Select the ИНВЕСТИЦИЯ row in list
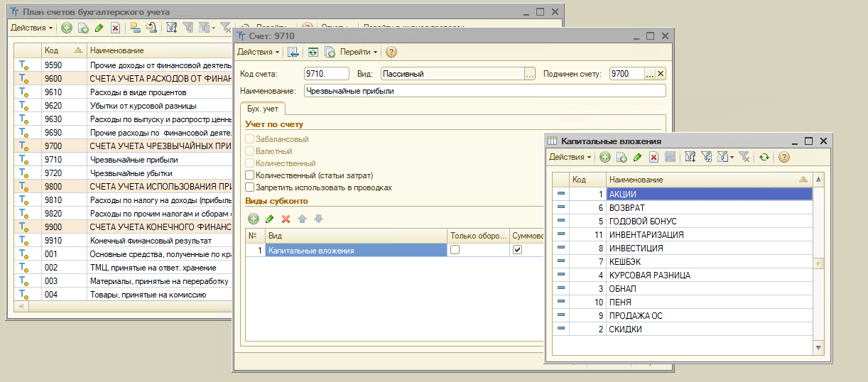The image size is (868, 382). pyautogui.click(x=636, y=249)
